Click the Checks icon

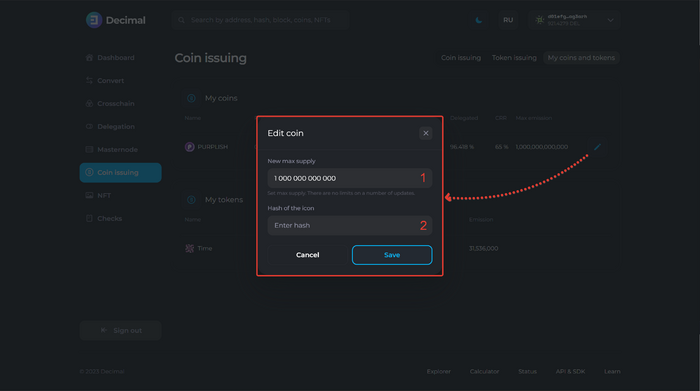click(89, 218)
